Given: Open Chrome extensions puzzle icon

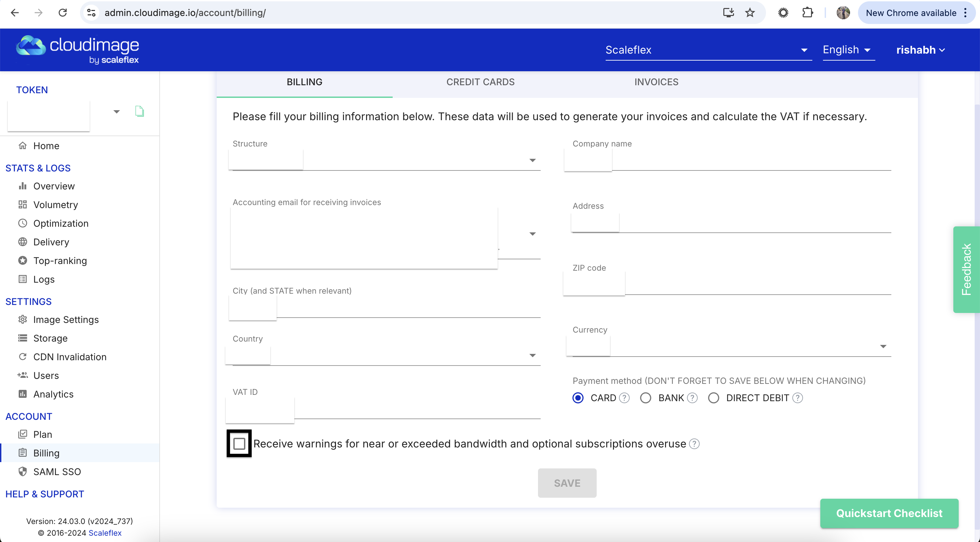Looking at the screenshot, I should (807, 13).
